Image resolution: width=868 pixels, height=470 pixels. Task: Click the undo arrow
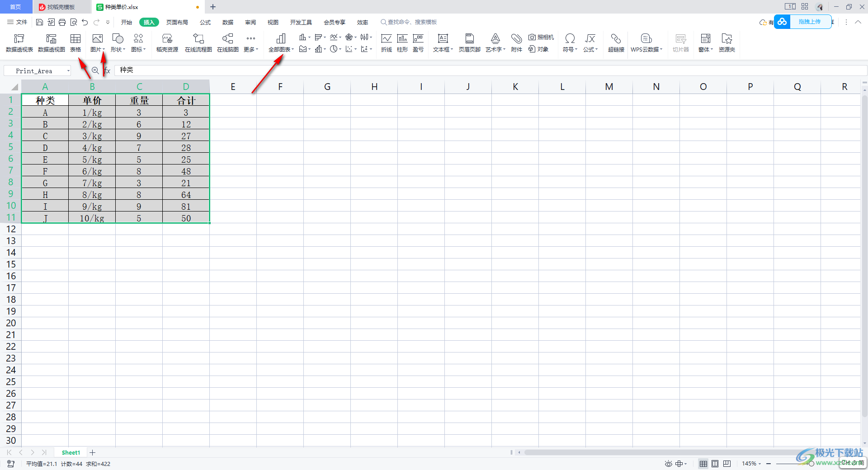[85, 22]
